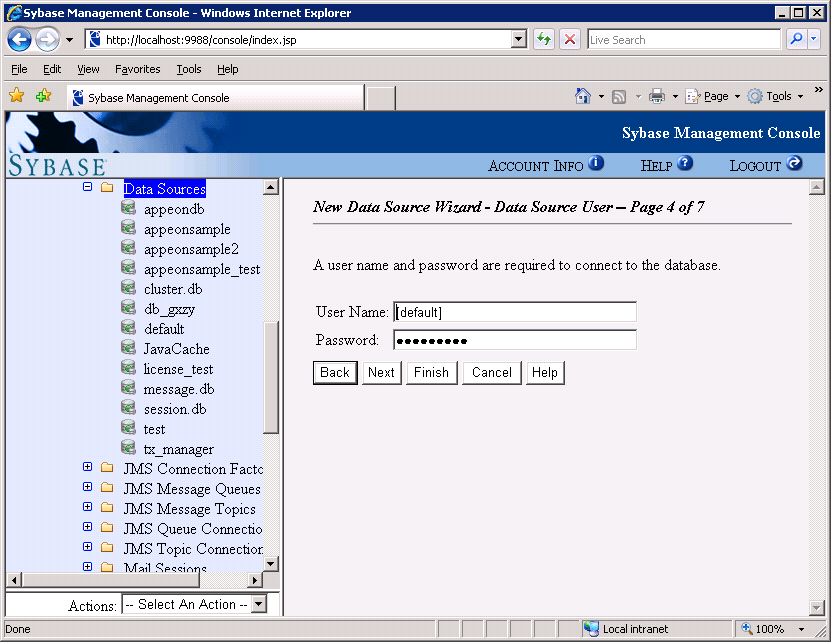Click the Print icon in command bar
Image resolution: width=831 pixels, height=642 pixels.
point(657,96)
